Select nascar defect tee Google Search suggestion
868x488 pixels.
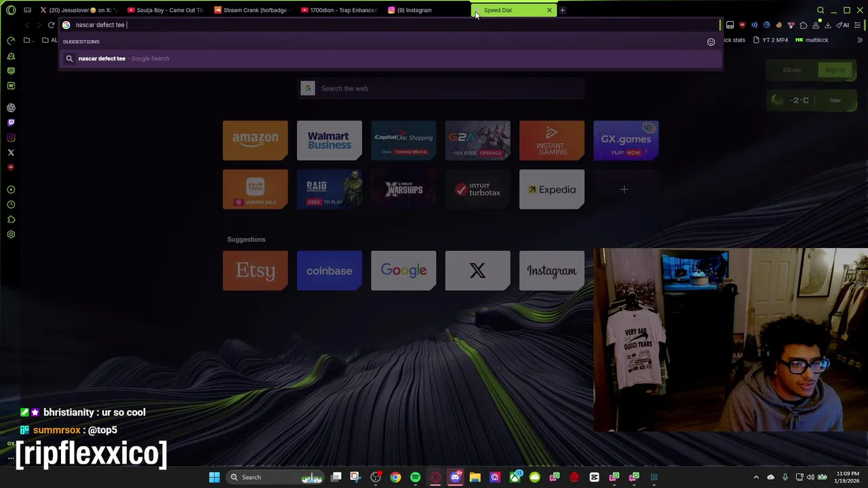(x=391, y=58)
